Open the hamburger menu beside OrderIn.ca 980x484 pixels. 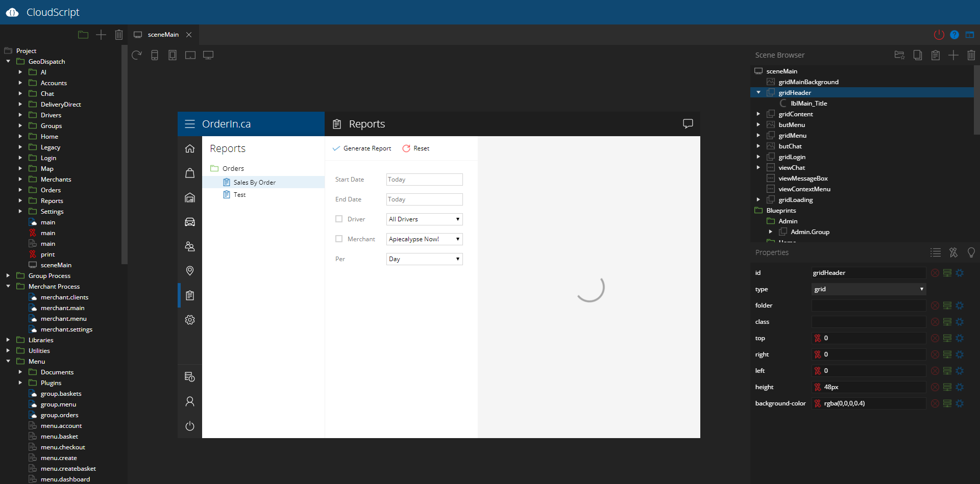[x=190, y=124]
